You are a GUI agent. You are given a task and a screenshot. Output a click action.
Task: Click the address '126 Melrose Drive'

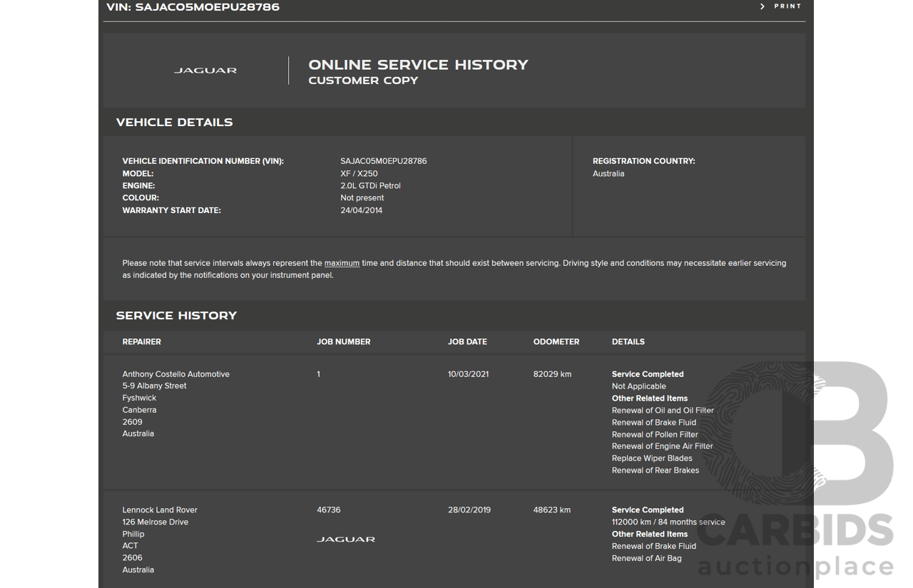point(155,522)
